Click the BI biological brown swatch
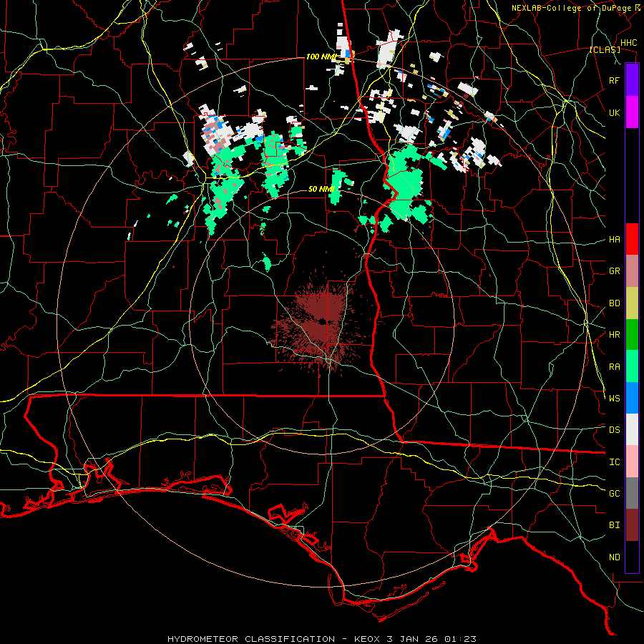 click(x=632, y=525)
